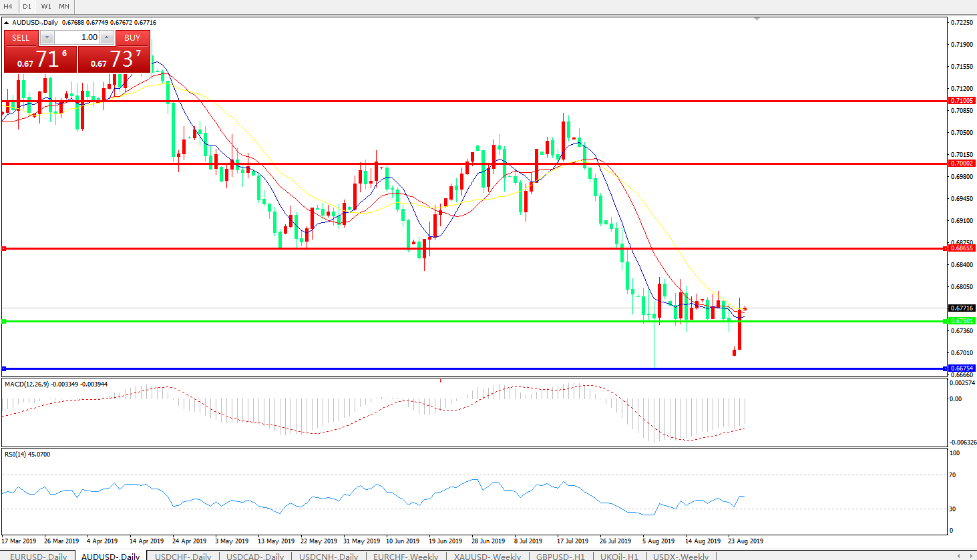Select the green 0.67501 horizontal line label

point(962,321)
